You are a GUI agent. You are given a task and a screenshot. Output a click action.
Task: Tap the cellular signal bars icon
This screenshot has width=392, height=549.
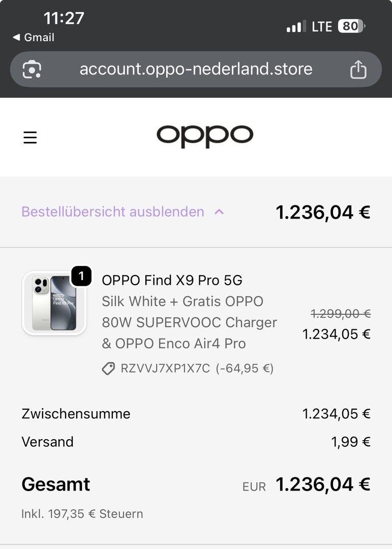296,26
